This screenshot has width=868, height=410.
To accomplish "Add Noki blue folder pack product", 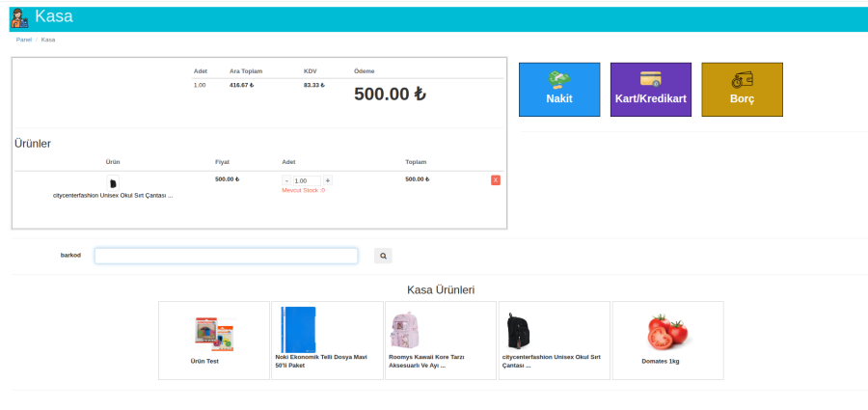I will coord(327,340).
